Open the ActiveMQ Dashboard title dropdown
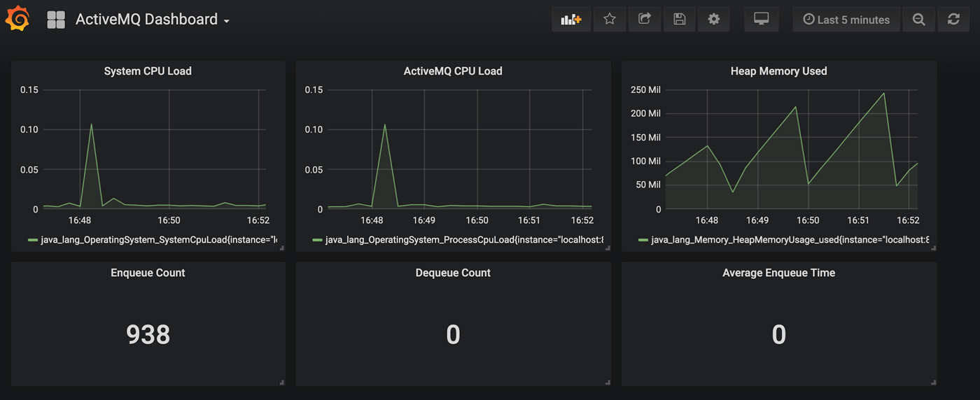Image resolution: width=980 pixels, height=400 pixels. point(153,20)
